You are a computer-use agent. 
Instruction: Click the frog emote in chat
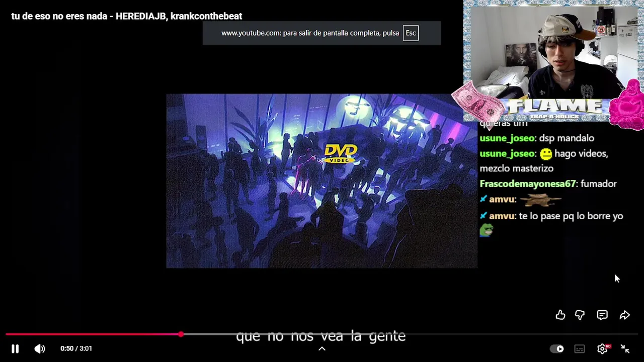[x=487, y=230]
